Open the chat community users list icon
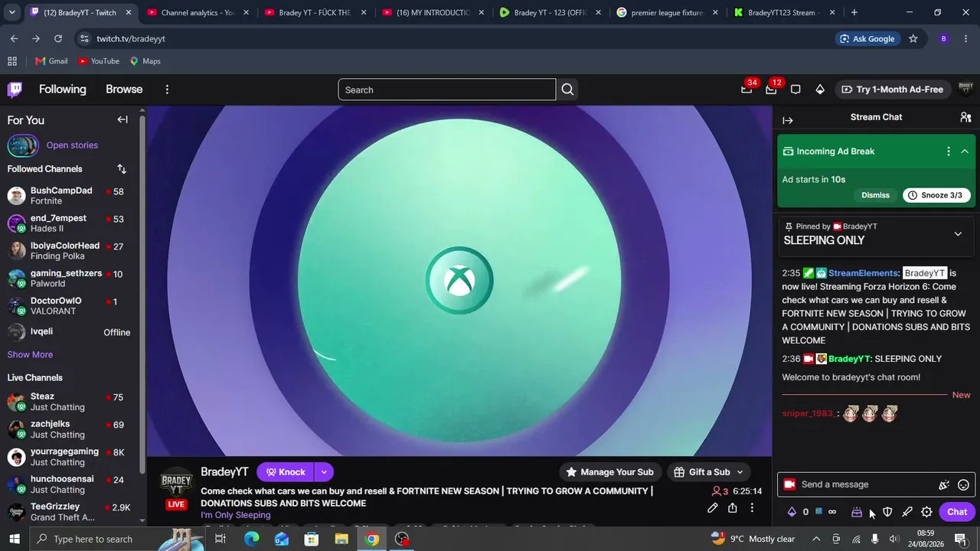This screenshot has height=551, width=980. point(965,117)
